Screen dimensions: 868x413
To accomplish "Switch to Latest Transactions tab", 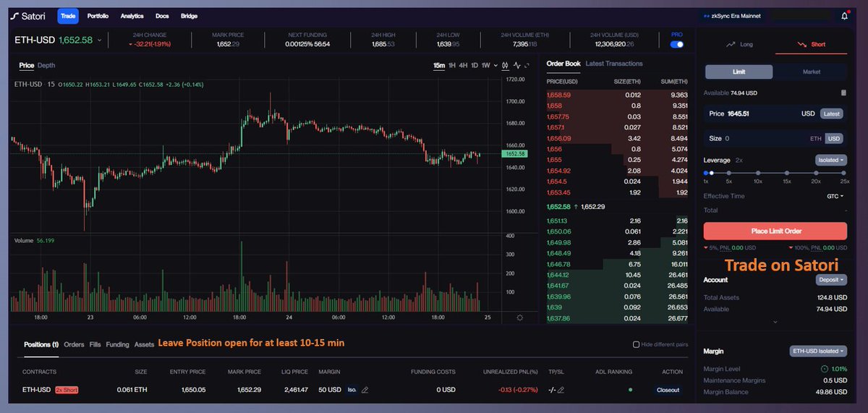I will pyautogui.click(x=614, y=64).
